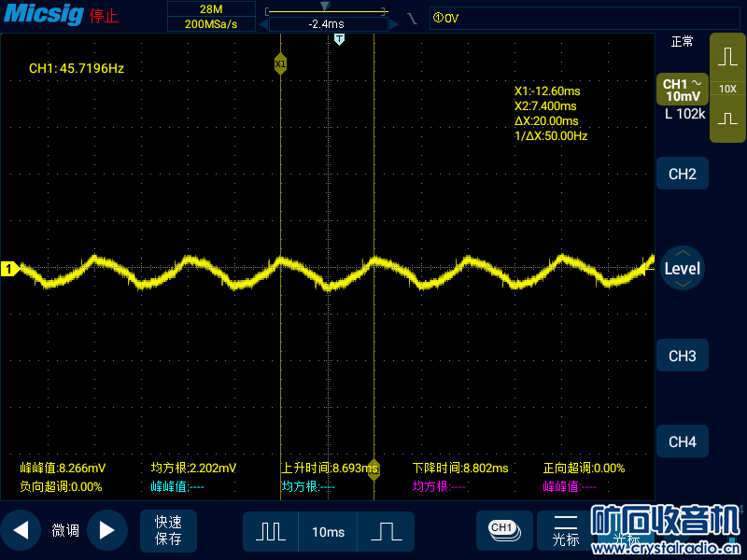
Task: Increase timebase with the wide pulse icon
Action: click(385, 531)
